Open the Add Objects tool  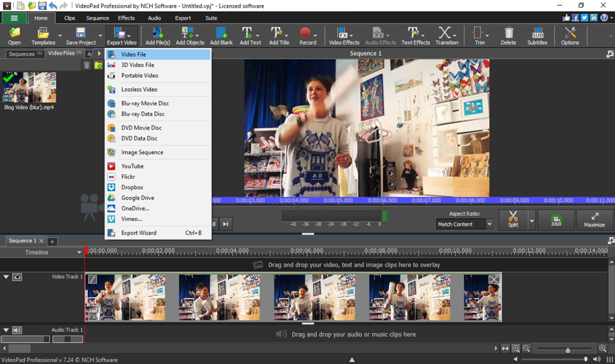[190, 36]
